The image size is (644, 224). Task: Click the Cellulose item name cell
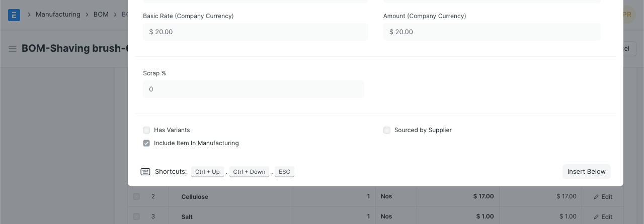pos(195,197)
